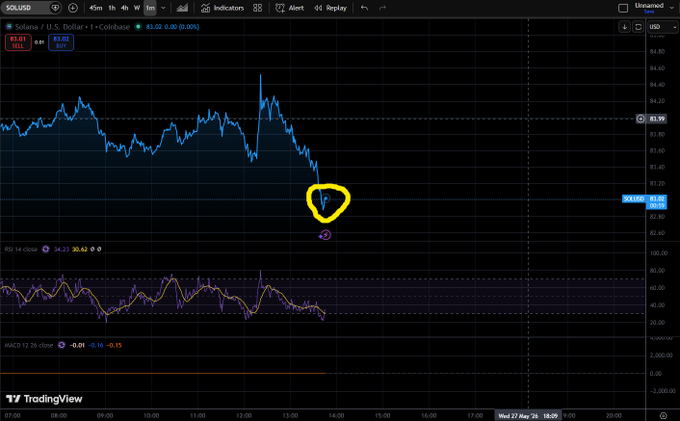Image resolution: width=680 pixels, height=421 pixels.
Task: Click the down-arrow button above the price scale
Action: click(624, 27)
